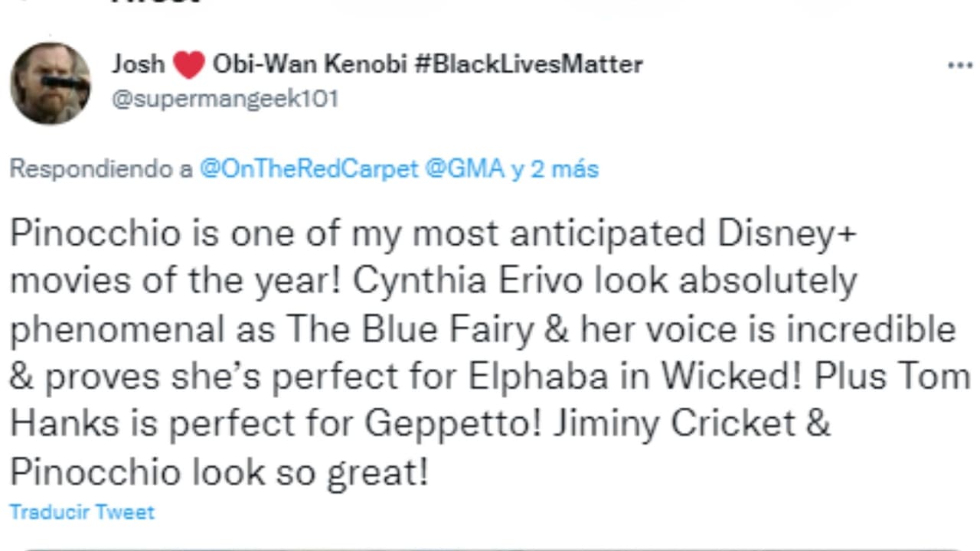Click "The Blue Fairy" in the tweet text
Image resolution: width=980 pixels, height=551 pixels.
[410, 329]
